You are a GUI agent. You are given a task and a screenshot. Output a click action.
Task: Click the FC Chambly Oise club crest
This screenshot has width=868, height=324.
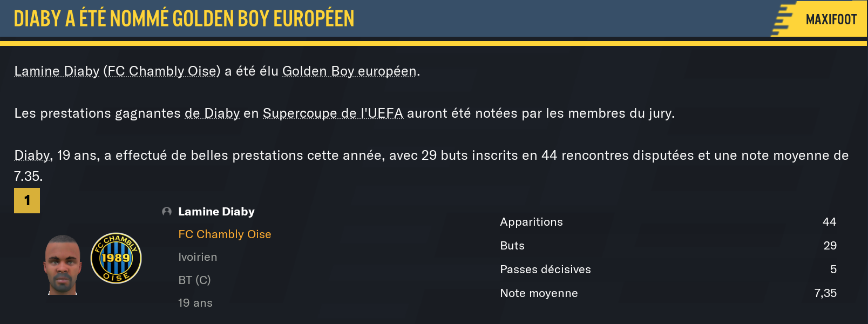coord(116,258)
